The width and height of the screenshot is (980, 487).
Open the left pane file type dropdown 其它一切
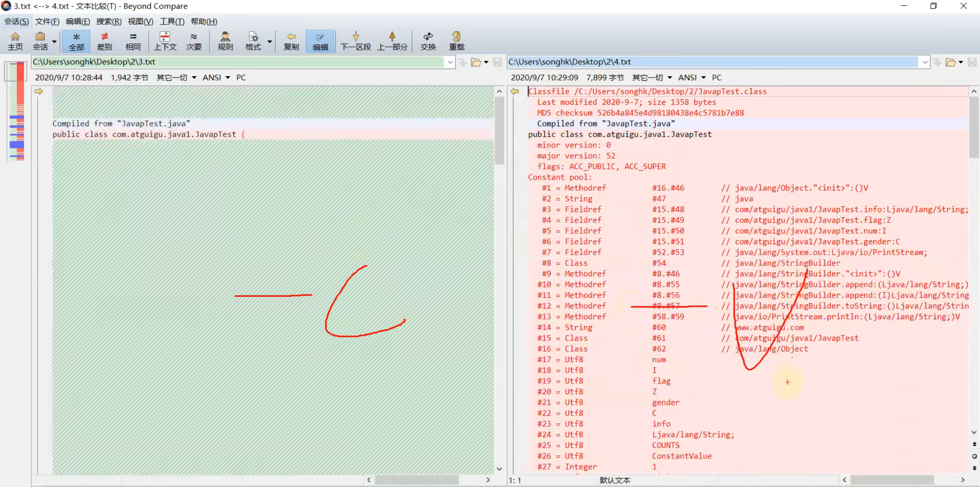(176, 78)
